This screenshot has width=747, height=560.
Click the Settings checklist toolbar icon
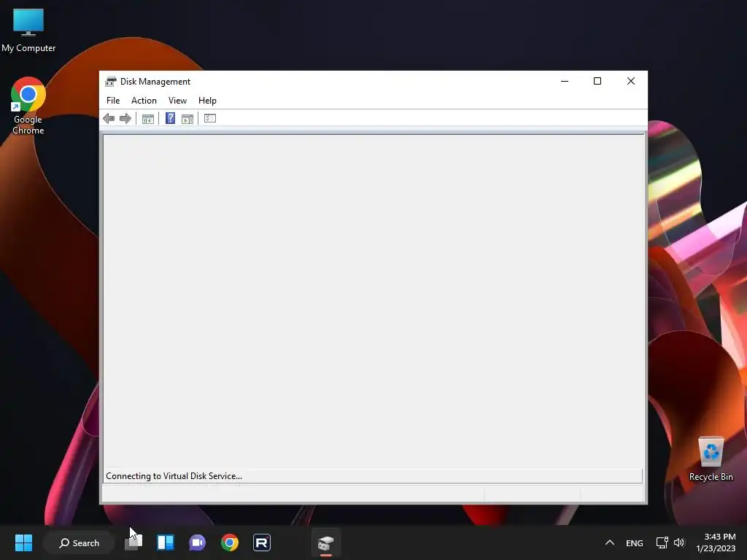[210, 118]
